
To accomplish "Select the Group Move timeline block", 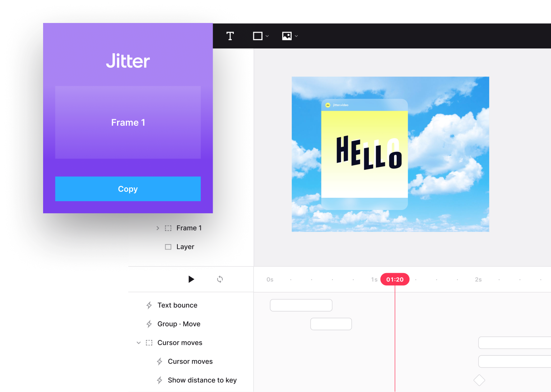I will pyautogui.click(x=331, y=324).
